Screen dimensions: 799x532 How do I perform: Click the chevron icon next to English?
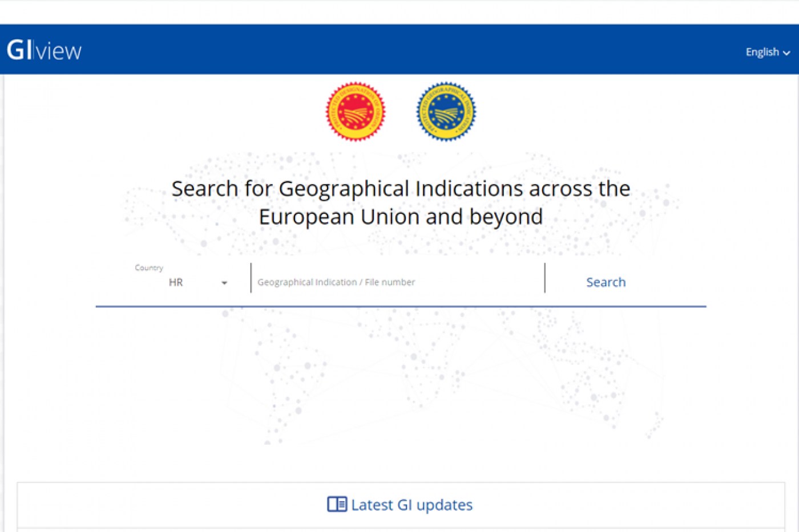tap(786, 53)
